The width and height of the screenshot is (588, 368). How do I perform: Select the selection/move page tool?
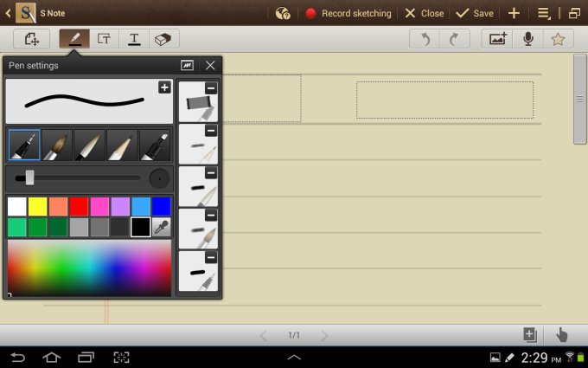pyautogui.click(x=31, y=39)
